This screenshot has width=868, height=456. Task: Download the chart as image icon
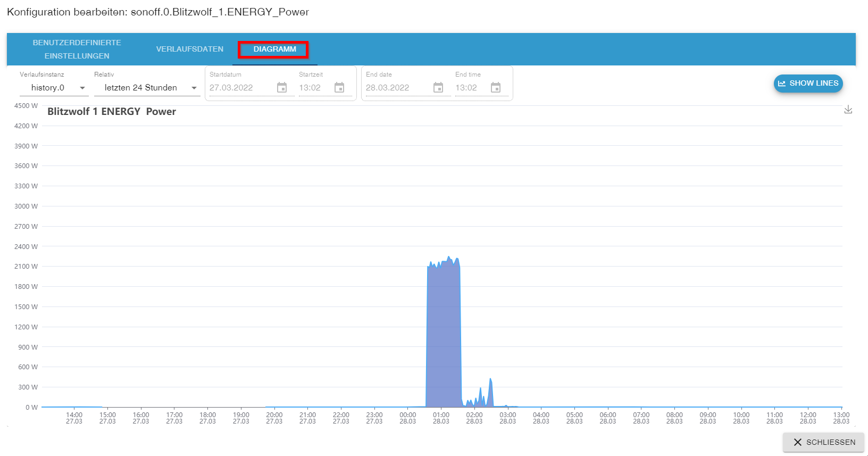click(x=848, y=110)
